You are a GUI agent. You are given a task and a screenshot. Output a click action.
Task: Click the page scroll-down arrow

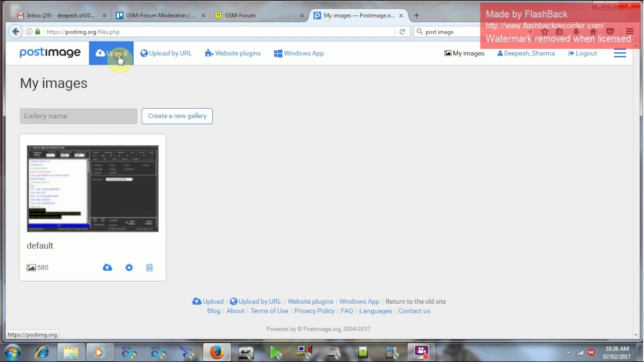636,335
